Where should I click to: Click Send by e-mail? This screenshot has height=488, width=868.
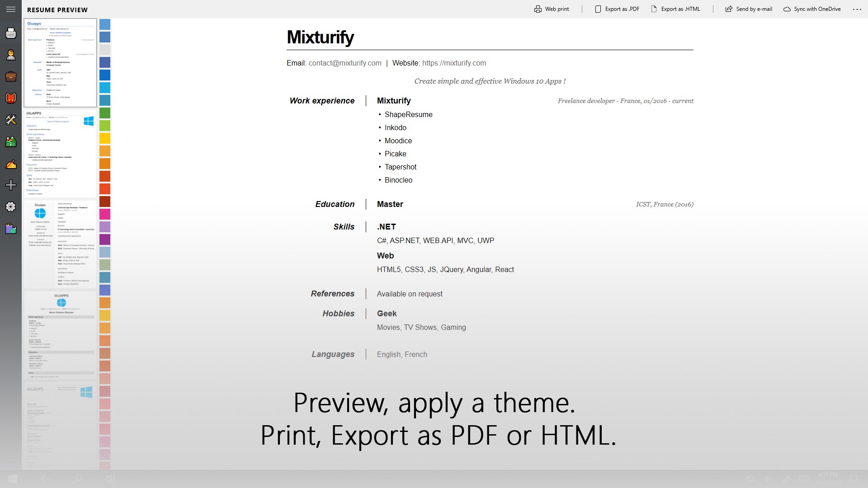[749, 9]
